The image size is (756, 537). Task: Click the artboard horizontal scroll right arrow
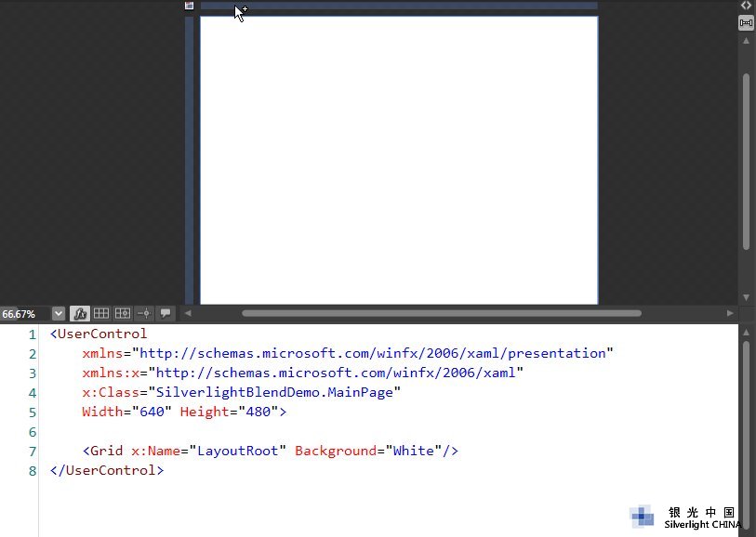pos(730,313)
